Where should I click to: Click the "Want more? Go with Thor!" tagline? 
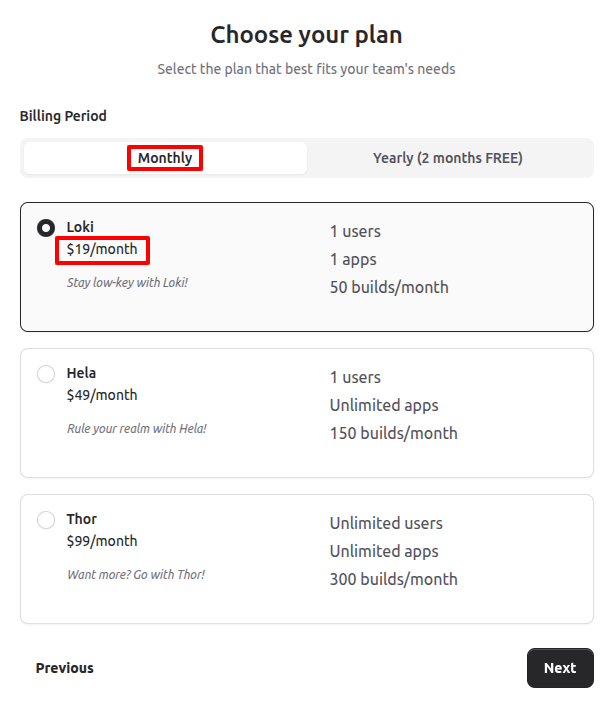point(135,574)
